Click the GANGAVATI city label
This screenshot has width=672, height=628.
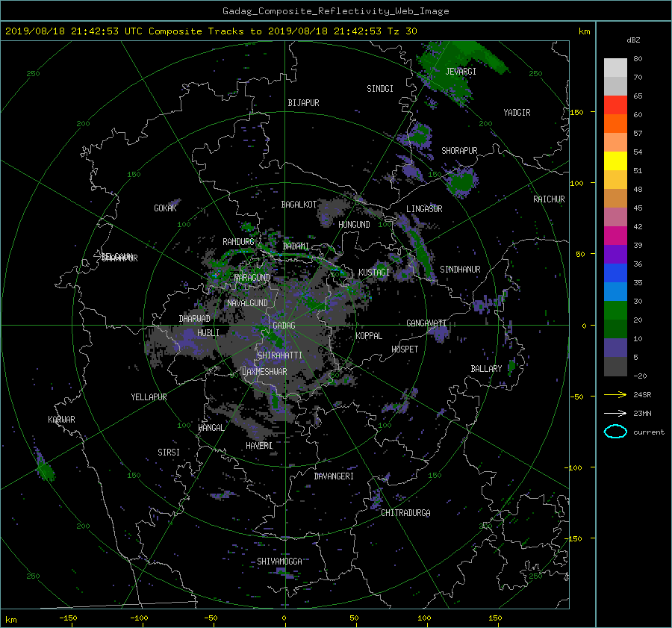coord(426,323)
